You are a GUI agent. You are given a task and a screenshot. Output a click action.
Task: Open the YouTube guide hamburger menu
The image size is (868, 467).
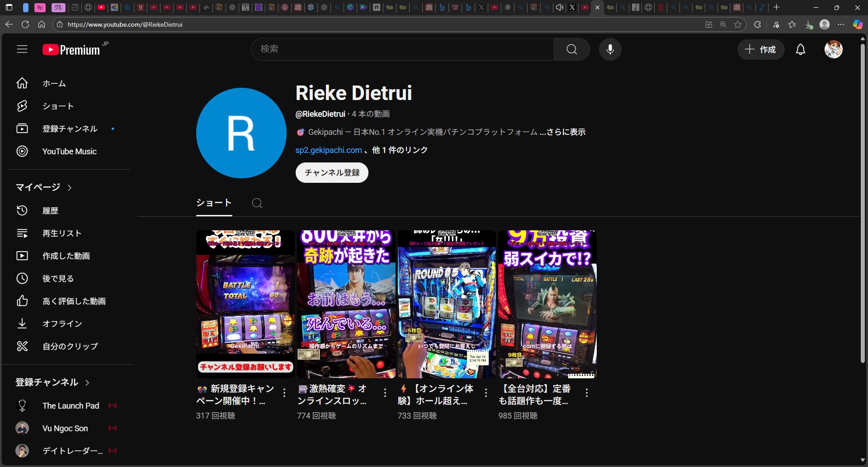[22, 49]
